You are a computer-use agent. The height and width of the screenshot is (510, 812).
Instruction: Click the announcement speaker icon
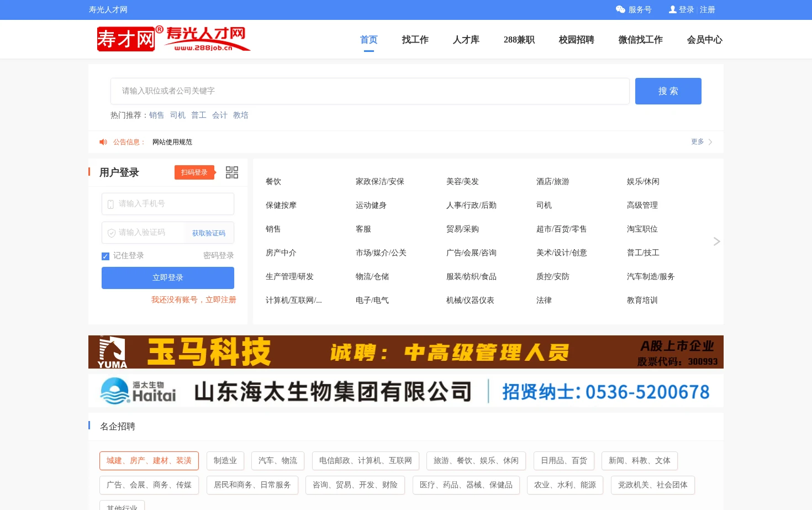click(103, 142)
